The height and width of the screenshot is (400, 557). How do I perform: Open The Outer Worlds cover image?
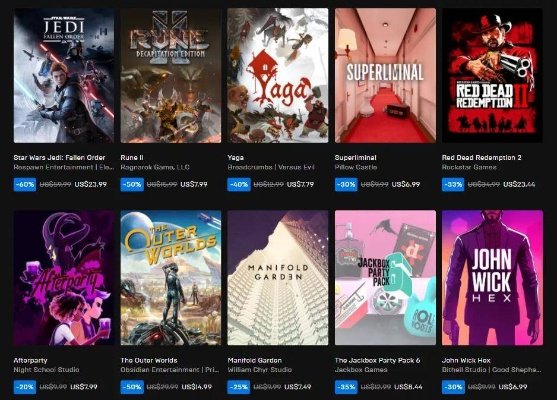[x=171, y=278]
